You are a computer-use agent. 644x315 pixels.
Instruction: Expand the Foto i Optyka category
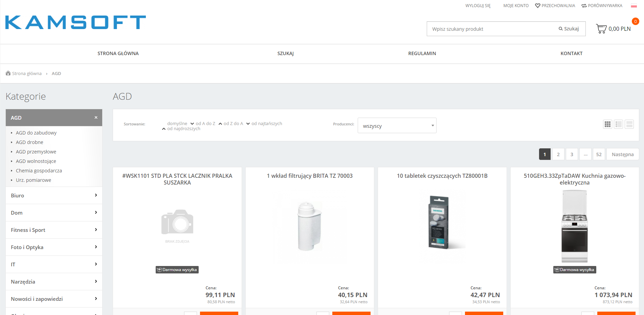coord(54,247)
